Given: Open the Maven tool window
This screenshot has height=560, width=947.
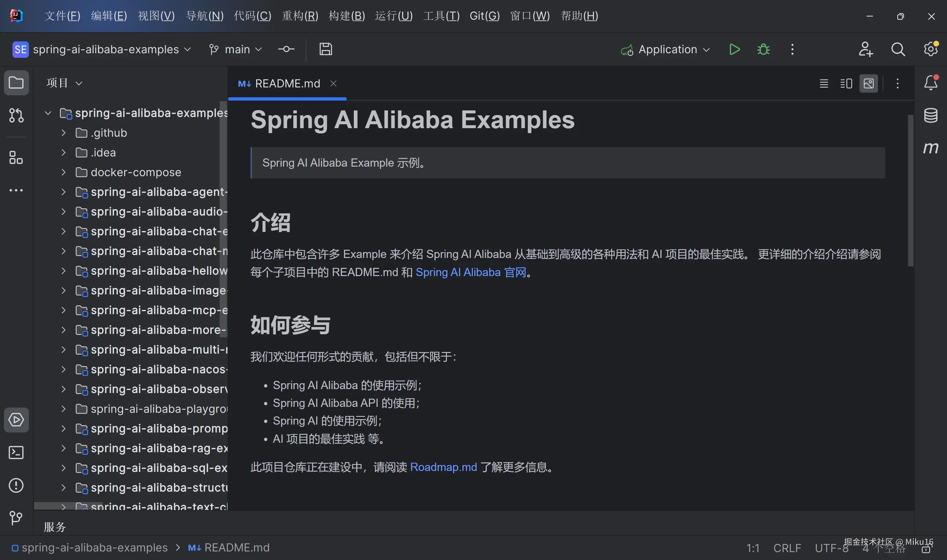Looking at the screenshot, I should pyautogui.click(x=930, y=148).
